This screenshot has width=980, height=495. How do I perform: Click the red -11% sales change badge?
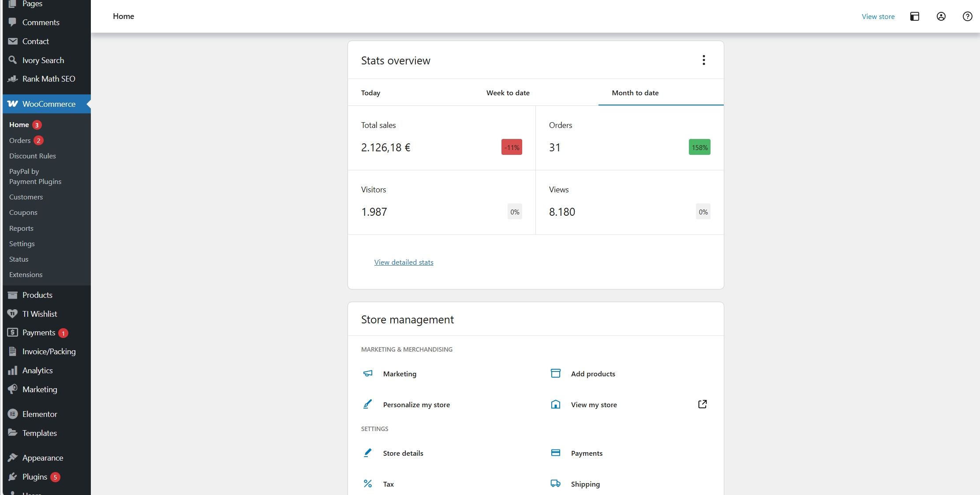tap(512, 147)
